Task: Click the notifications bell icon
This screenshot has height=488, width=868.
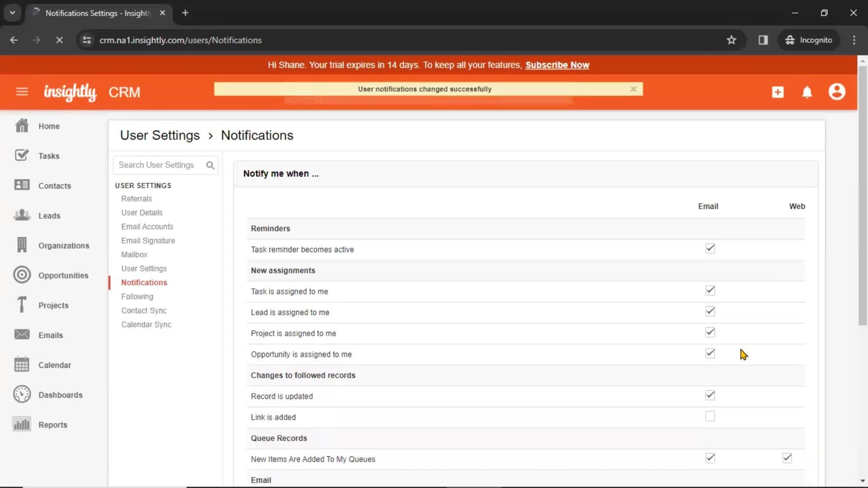Action: tap(807, 92)
